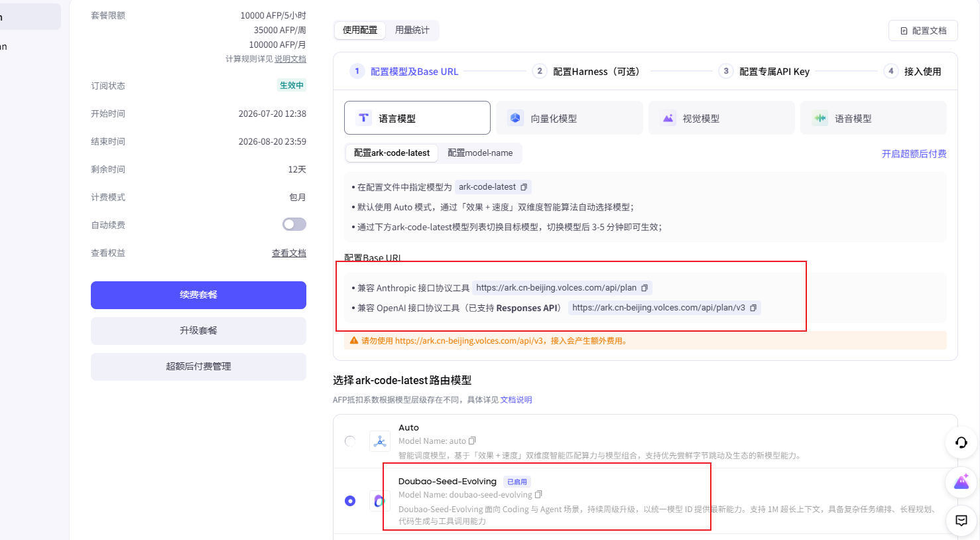The image size is (980, 540).
Task: Copy the auto model name
Action: coord(472,440)
